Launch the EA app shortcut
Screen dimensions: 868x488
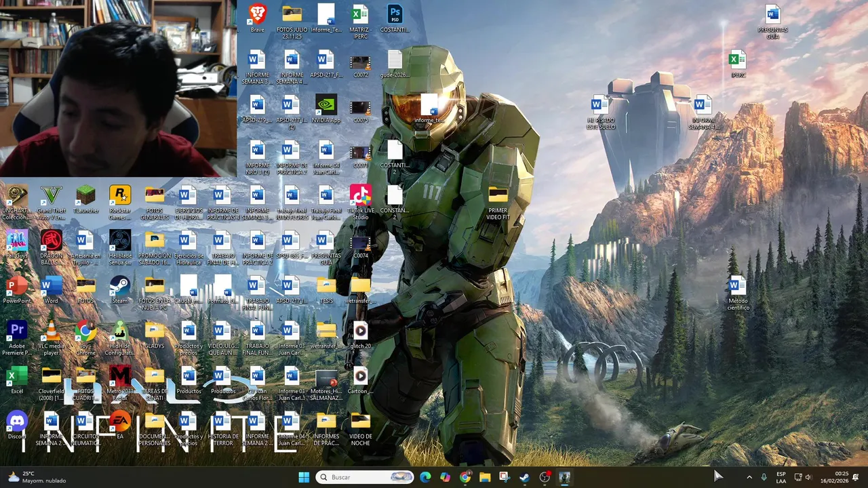[x=120, y=426]
